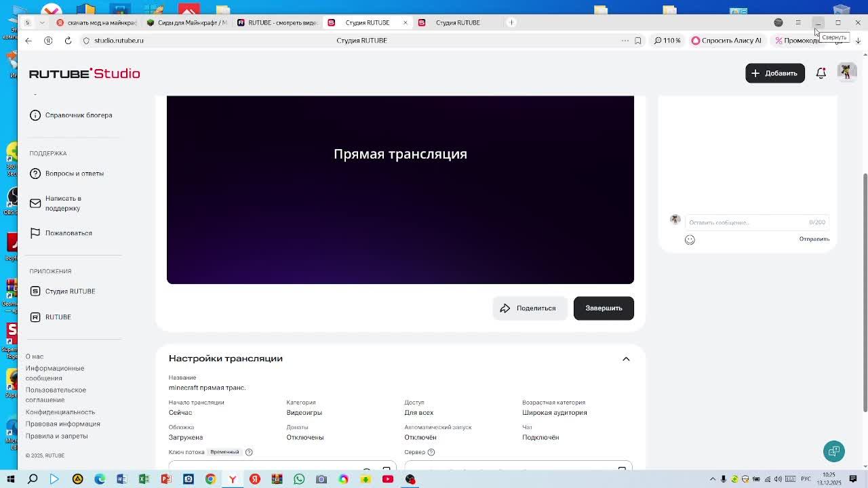The image size is (868, 488).
Task: Click the Добавить button
Action: 775,73
